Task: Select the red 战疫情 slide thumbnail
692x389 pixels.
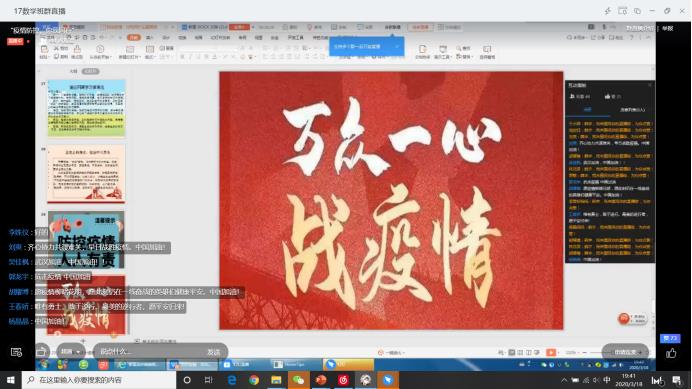Action: (x=86, y=305)
